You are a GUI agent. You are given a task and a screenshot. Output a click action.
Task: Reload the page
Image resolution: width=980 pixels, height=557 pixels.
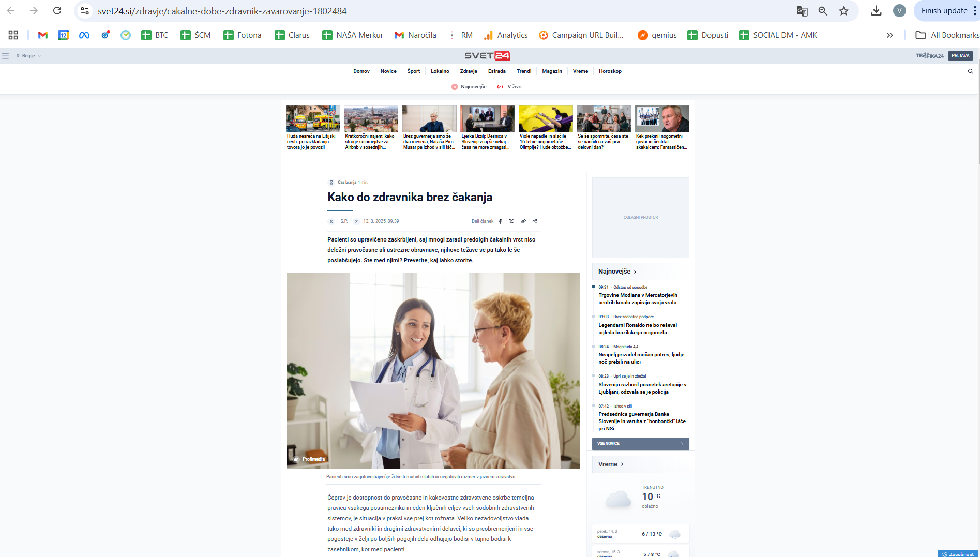[x=57, y=11]
